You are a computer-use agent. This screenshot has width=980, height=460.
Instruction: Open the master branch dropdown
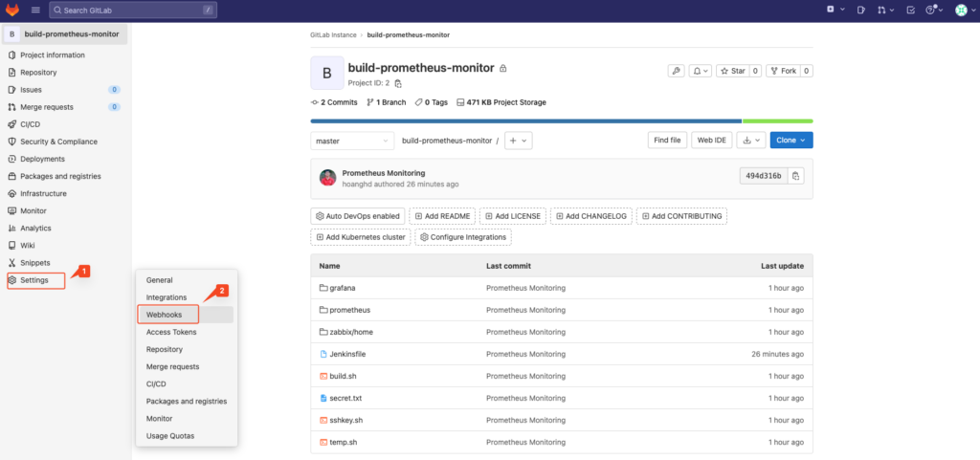(x=352, y=141)
